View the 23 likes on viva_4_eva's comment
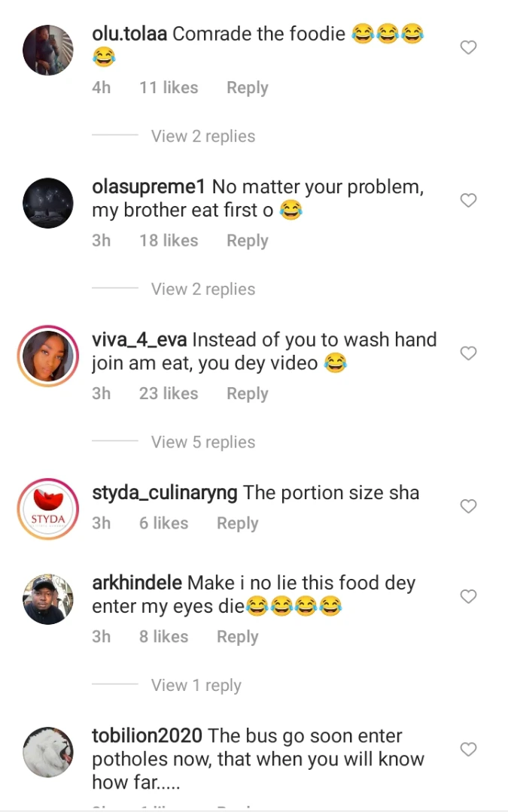The height and width of the screenshot is (812, 508). (x=169, y=394)
